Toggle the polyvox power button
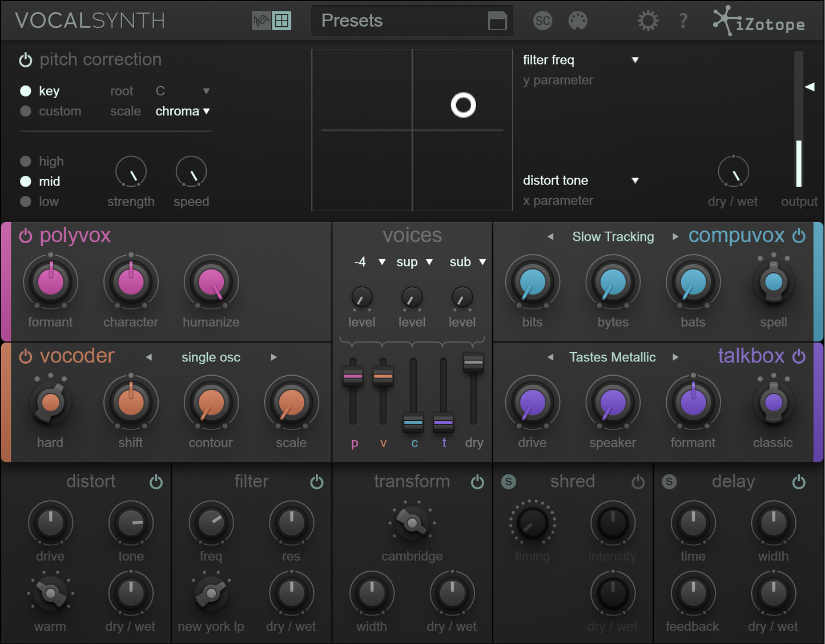 click(x=26, y=236)
